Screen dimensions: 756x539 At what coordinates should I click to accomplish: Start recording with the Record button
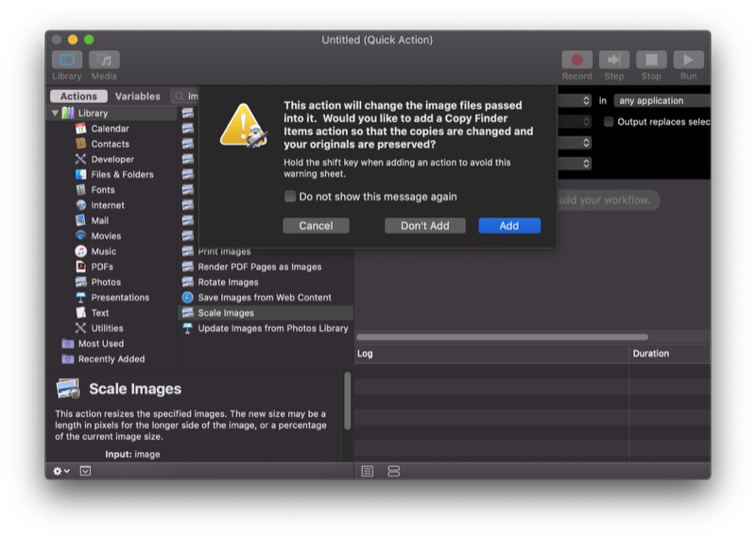coord(576,60)
